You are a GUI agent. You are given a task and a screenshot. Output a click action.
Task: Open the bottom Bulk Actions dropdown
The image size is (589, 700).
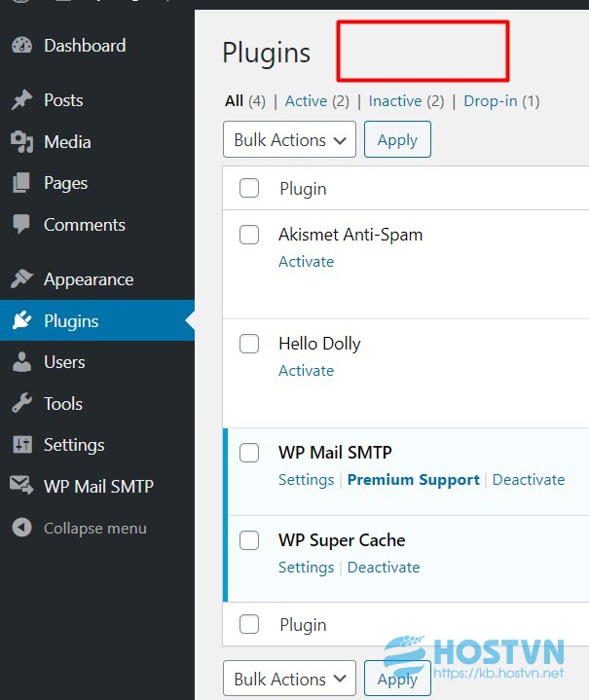point(289,679)
